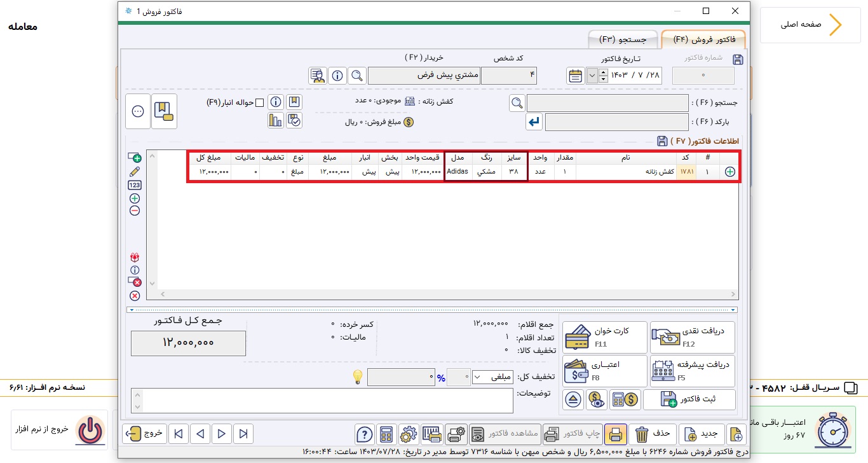
Task: Open the calculator with dollar coin icon
Action: (625, 399)
